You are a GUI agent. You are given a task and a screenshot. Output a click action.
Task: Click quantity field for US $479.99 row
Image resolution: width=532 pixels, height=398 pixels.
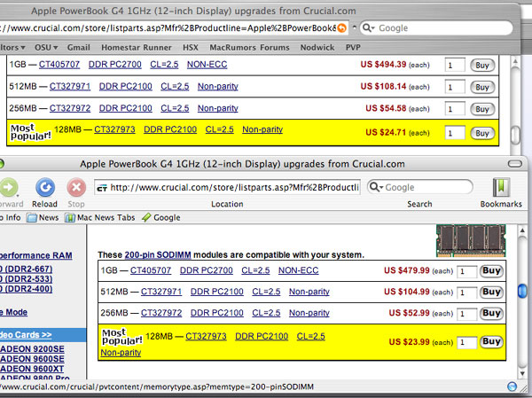coord(467,271)
